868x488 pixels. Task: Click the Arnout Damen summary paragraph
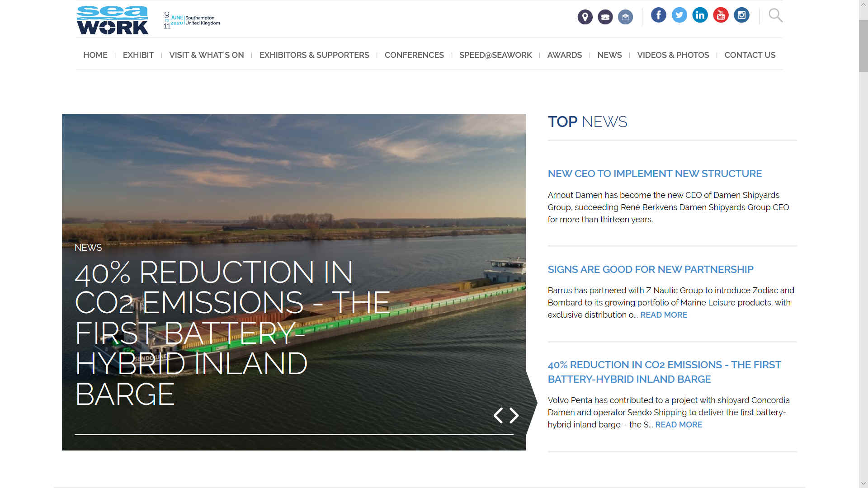click(x=668, y=207)
